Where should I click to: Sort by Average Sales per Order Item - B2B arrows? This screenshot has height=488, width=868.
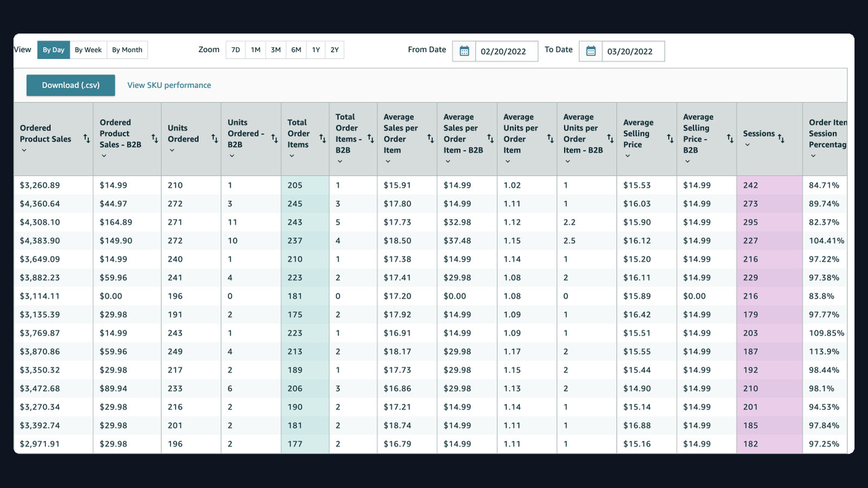(x=490, y=139)
